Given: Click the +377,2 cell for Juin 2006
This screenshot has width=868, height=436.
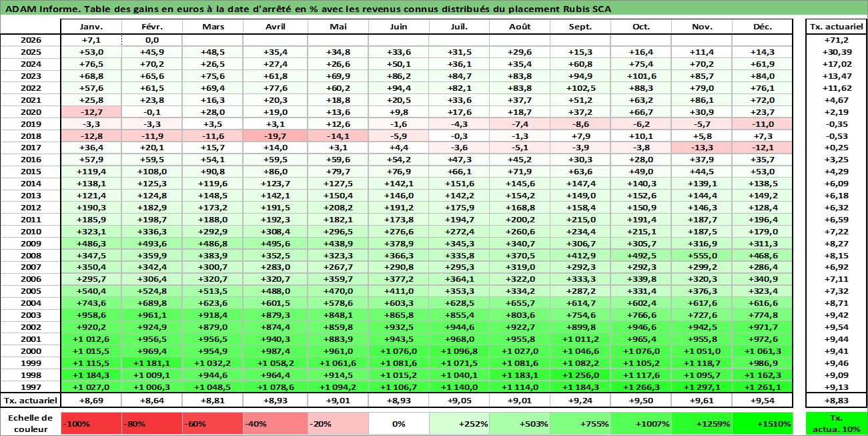Looking at the screenshot, I should click(x=398, y=280).
